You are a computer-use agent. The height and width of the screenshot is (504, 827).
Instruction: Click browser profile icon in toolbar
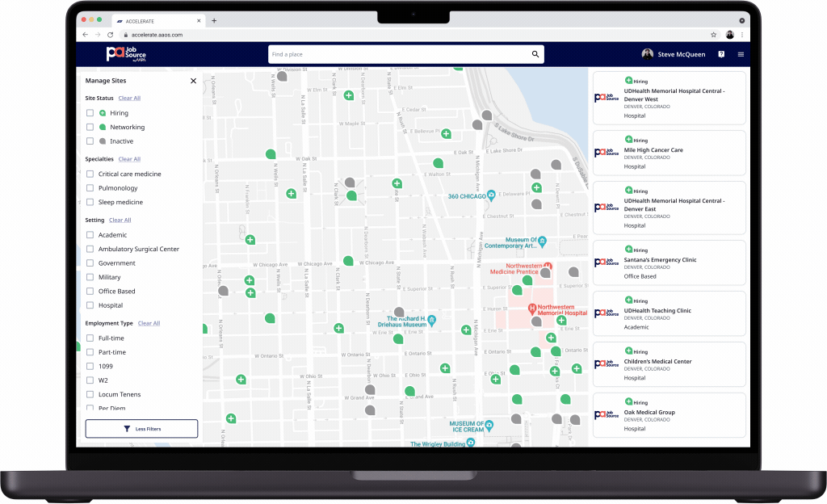[x=730, y=35]
